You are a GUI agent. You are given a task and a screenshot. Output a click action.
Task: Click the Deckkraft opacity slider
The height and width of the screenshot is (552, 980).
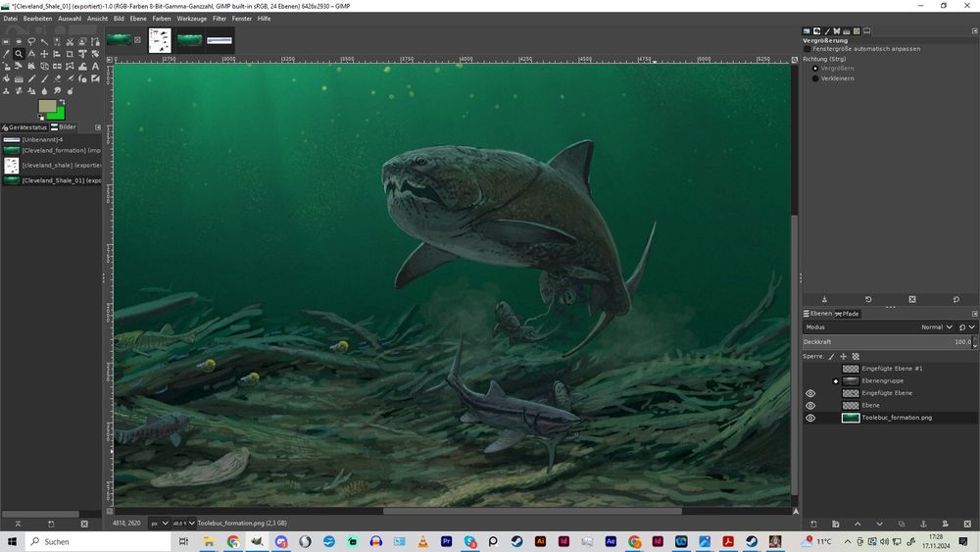click(x=887, y=342)
